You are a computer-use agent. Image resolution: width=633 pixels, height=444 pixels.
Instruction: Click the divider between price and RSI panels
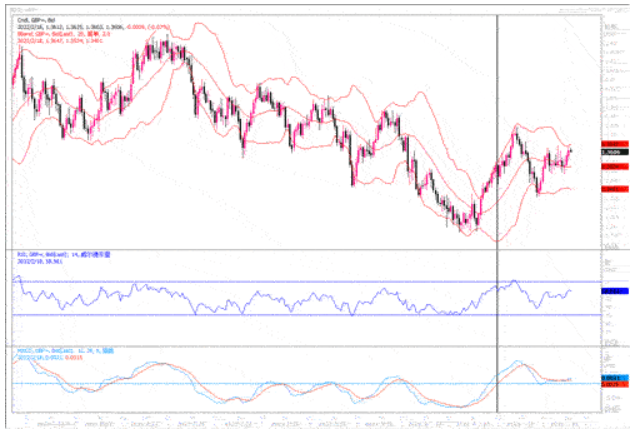click(x=300, y=248)
